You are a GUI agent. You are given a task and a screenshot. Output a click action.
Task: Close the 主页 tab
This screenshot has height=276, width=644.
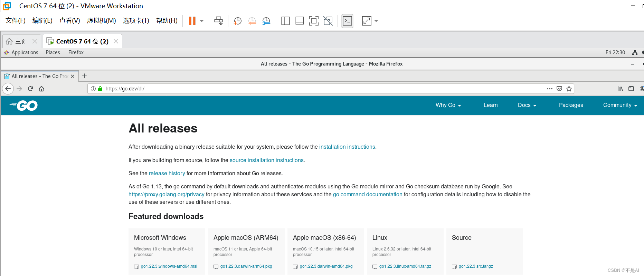(x=35, y=41)
